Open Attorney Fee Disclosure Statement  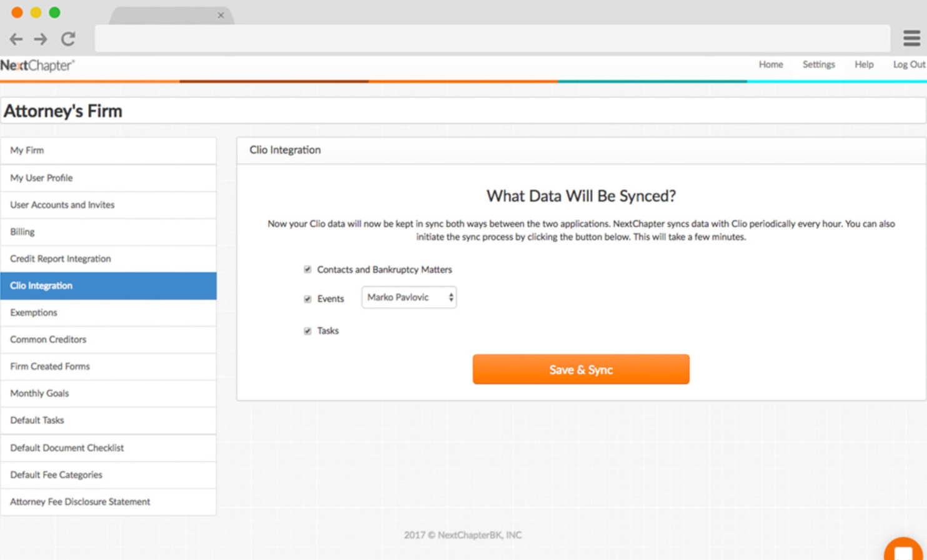(x=109, y=501)
